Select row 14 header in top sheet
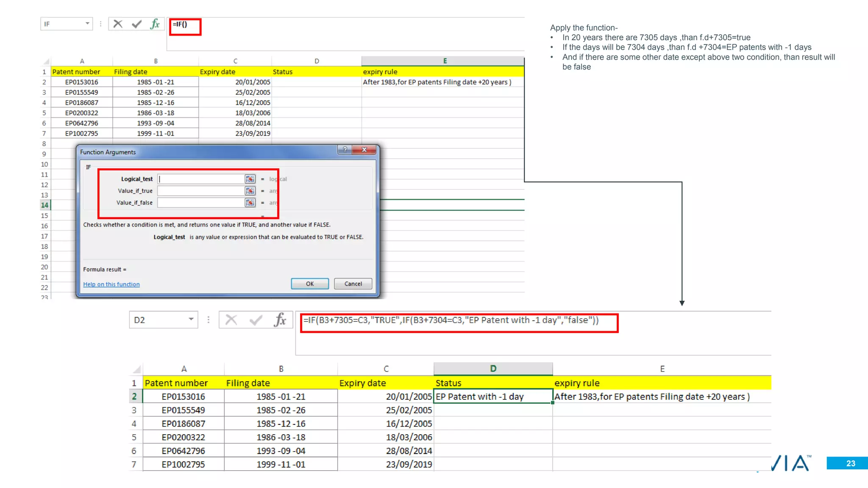The height and width of the screenshot is (488, 868). point(45,205)
